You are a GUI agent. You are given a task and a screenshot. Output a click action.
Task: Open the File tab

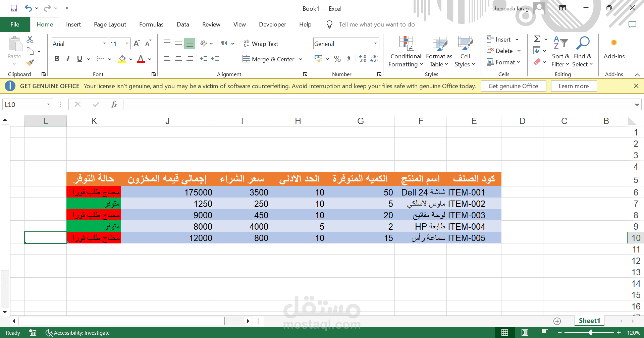[15, 24]
